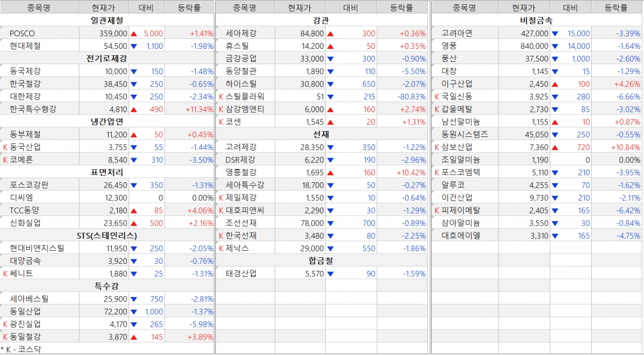The image size is (644, 355).
Task: Click the K marker beside 광진실업
Action: pyautogui.click(x=6, y=324)
